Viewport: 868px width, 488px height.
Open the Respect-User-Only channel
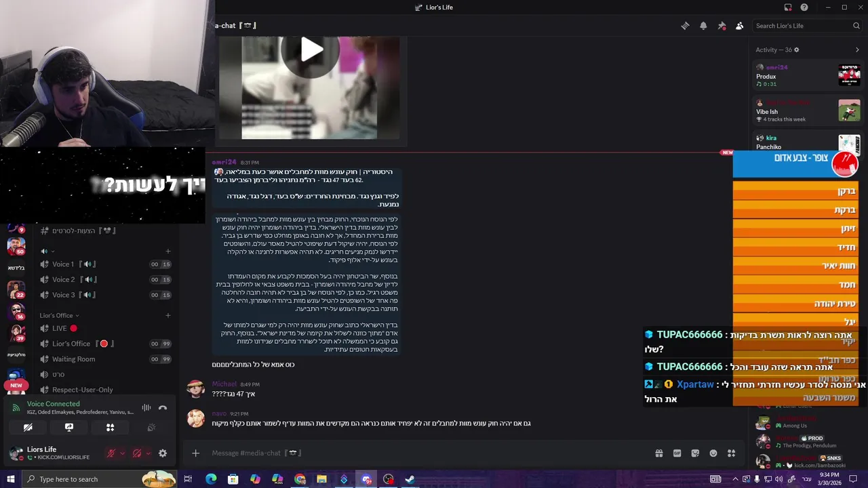point(105,390)
